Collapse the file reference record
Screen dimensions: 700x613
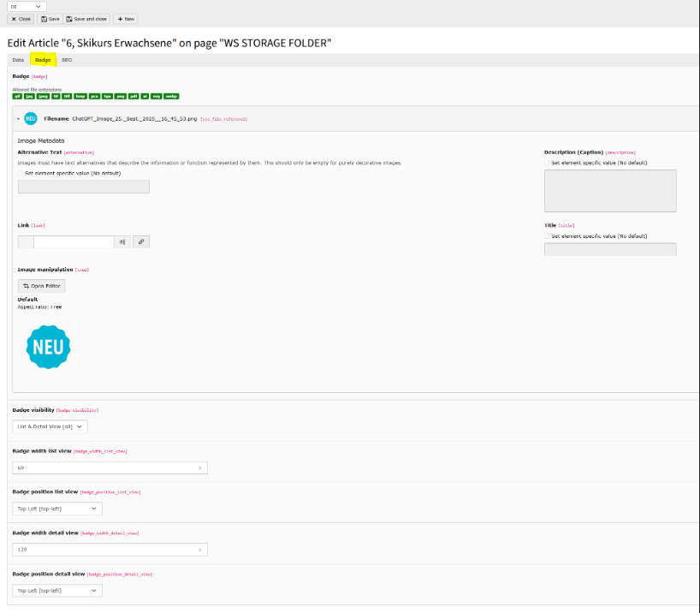click(x=18, y=119)
